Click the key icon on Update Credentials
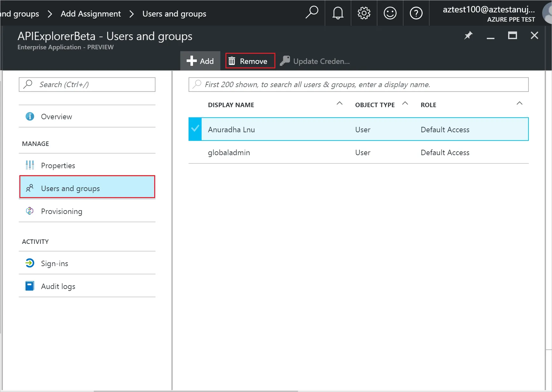Viewport: 552px width, 392px height. pos(285,61)
